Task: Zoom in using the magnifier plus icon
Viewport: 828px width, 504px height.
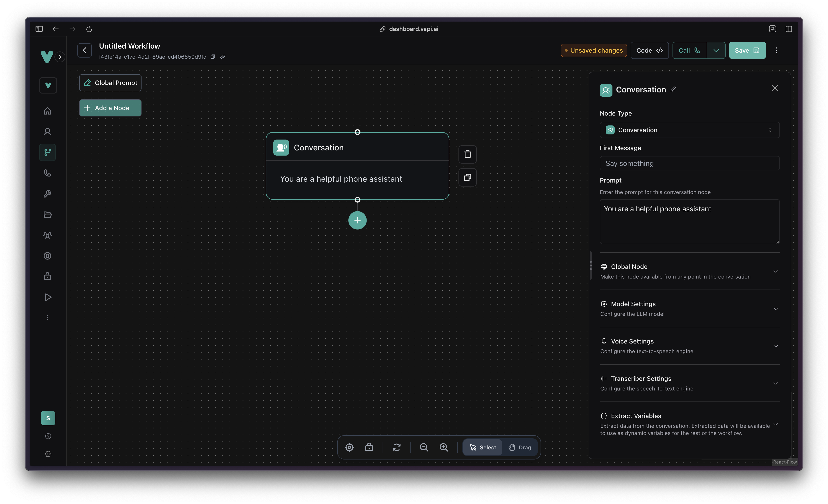Action: click(443, 447)
